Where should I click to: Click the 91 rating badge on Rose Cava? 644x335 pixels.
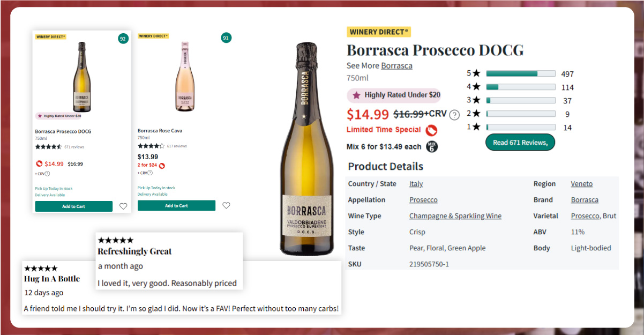pos(226,38)
